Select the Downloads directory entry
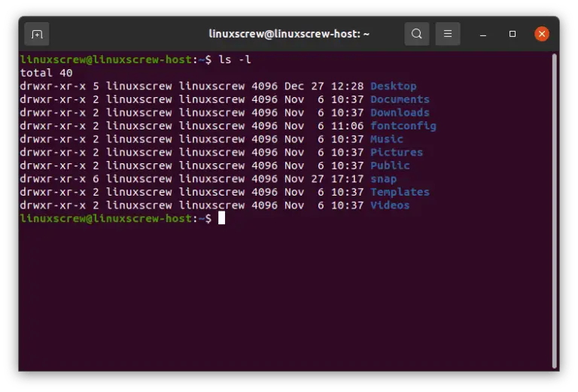This screenshot has width=578, height=392. (x=400, y=113)
